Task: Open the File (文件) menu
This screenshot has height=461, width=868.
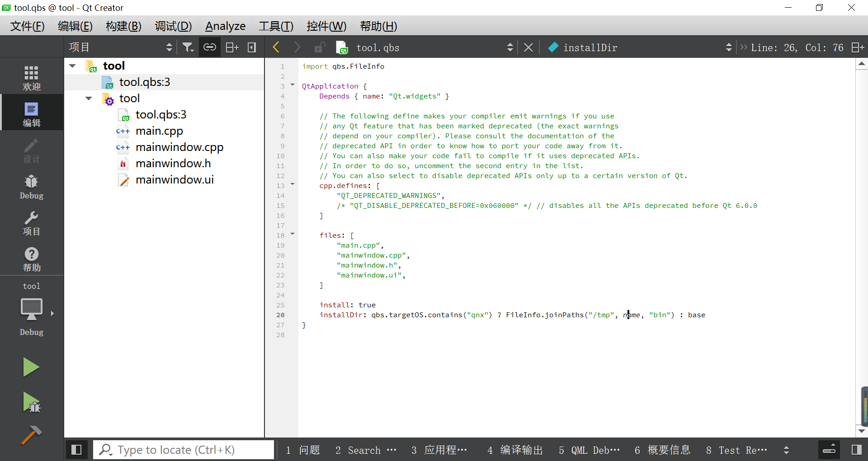Action: [28, 26]
